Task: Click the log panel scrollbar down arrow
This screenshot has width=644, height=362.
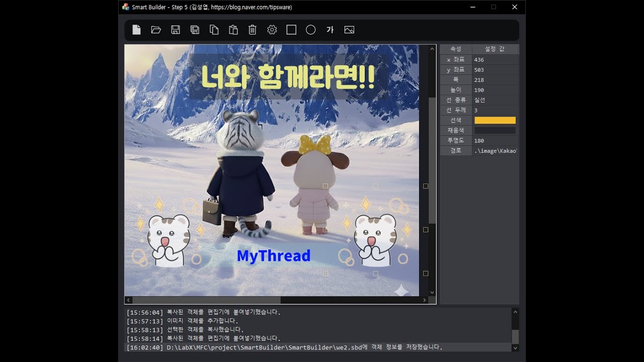Action: (515, 347)
